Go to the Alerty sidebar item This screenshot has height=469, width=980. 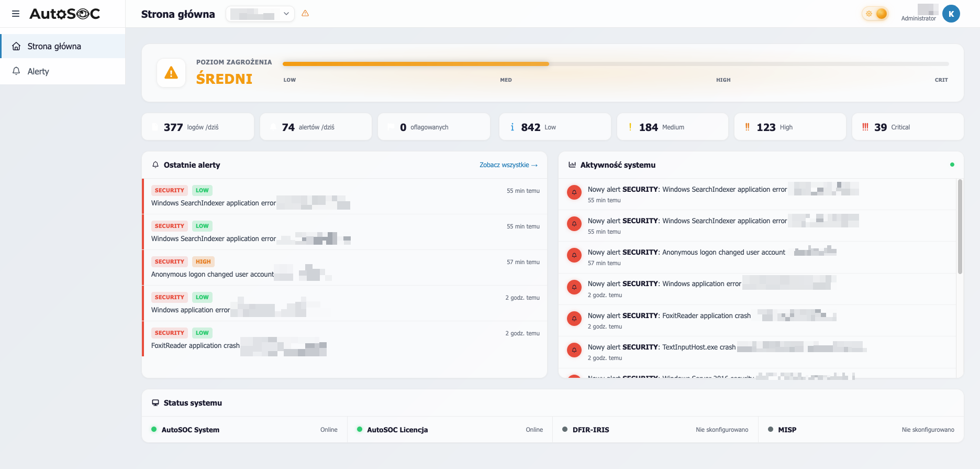click(63, 71)
